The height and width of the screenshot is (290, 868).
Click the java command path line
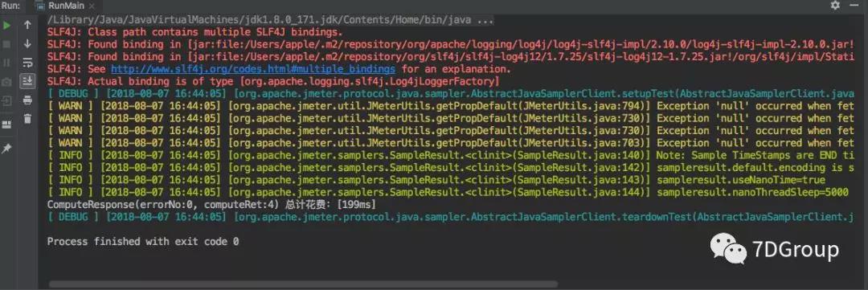tap(271, 20)
